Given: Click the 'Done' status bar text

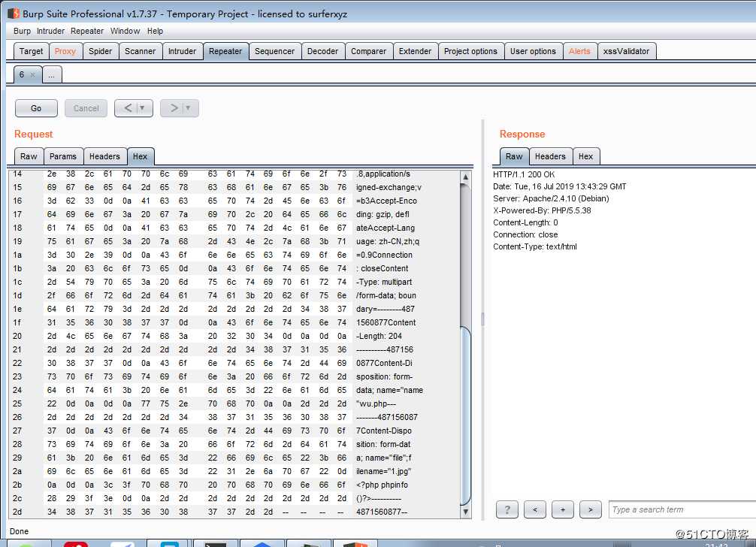Looking at the screenshot, I should (20, 531).
